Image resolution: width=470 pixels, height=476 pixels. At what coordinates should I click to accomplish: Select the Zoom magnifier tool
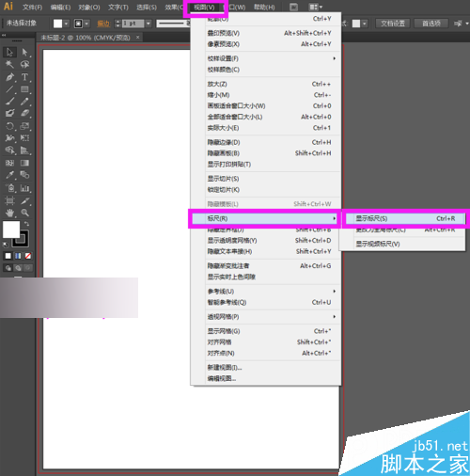tap(24, 213)
